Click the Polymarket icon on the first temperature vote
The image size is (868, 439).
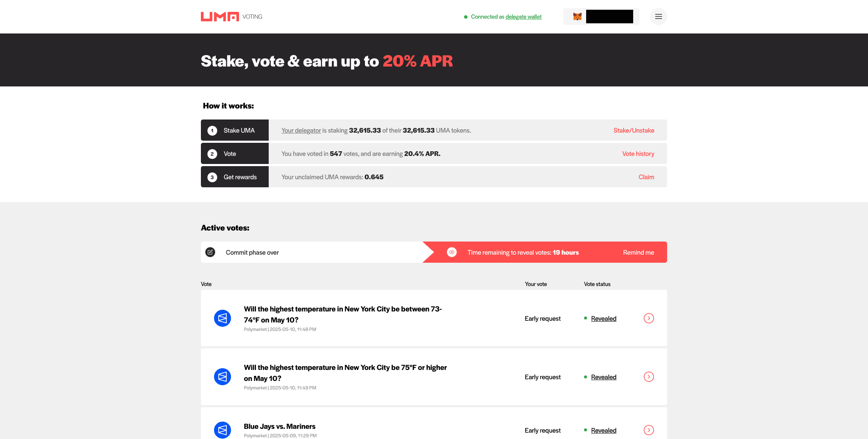222,318
